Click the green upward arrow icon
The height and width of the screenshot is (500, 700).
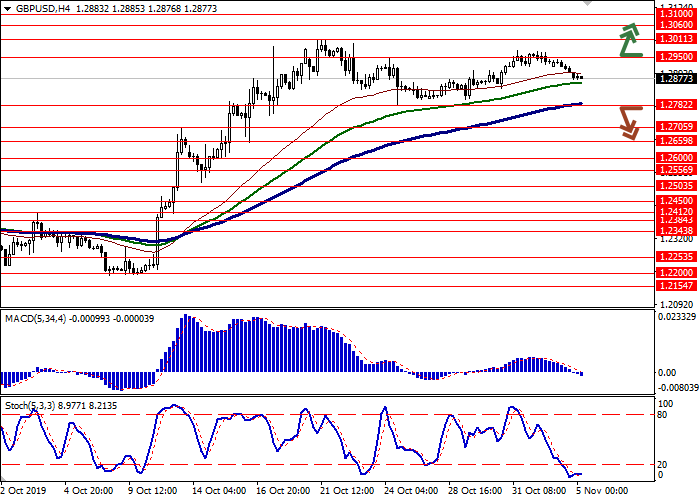(x=629, y=41)
